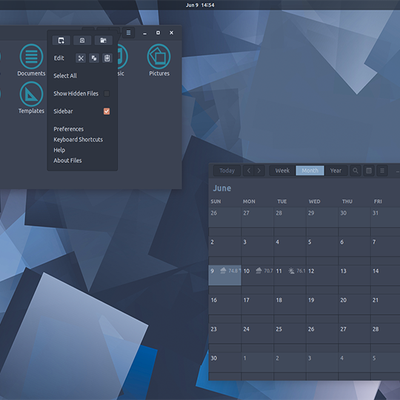Switch Calendar to Month view

(310, 171)
